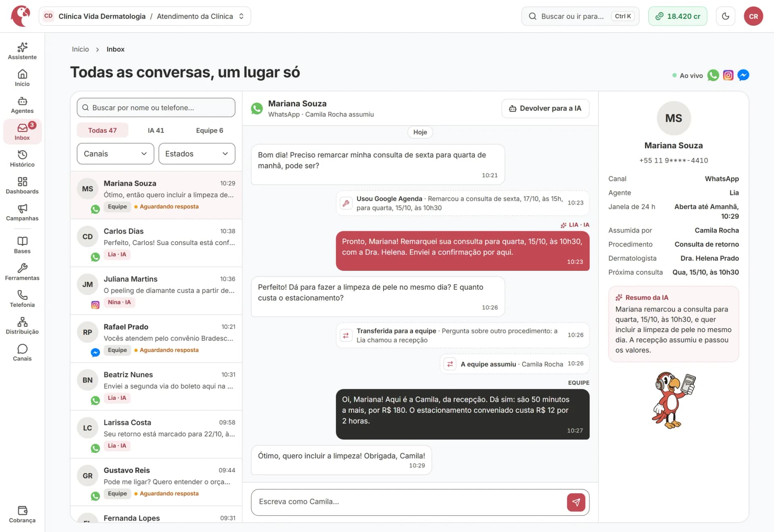774x532 pixels.
Task: Open Inbox with the 3 badge
Action: pyautogui.click(x=22, y=131)
